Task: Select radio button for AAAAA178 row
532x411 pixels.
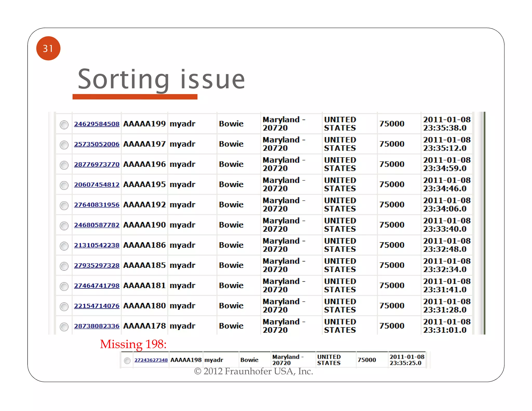Action: pos(64,327)
